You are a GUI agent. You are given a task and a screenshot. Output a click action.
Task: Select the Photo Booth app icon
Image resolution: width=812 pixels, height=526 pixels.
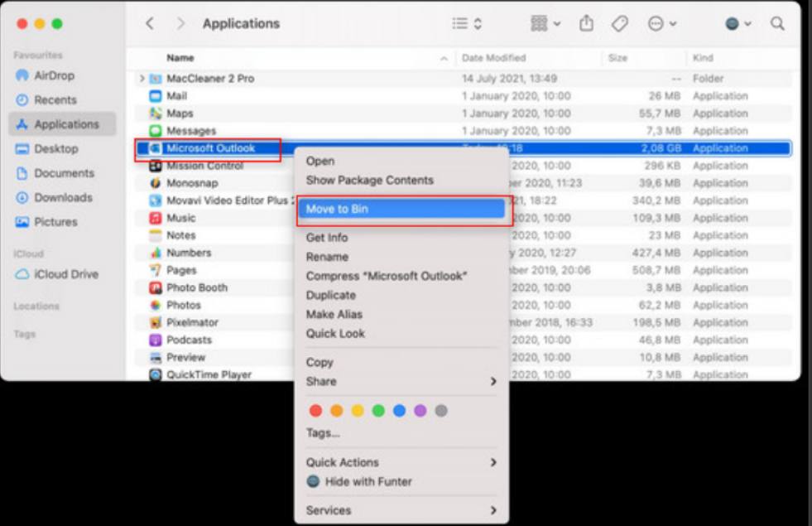[x=156, y=287]
